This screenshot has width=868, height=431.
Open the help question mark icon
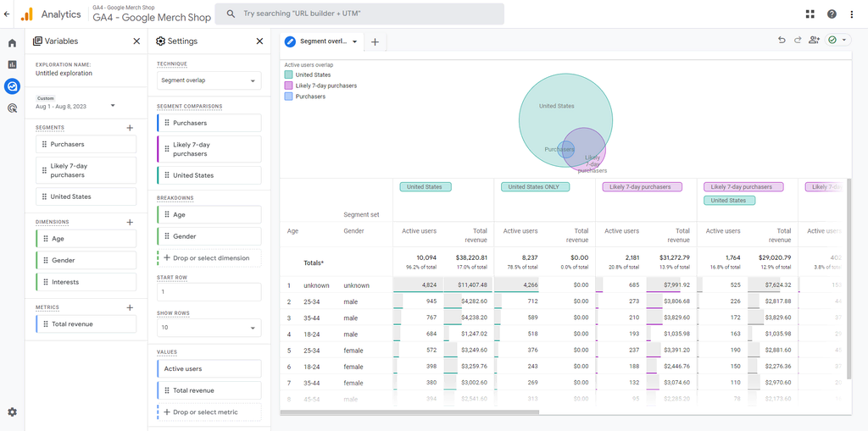(832, 14)
